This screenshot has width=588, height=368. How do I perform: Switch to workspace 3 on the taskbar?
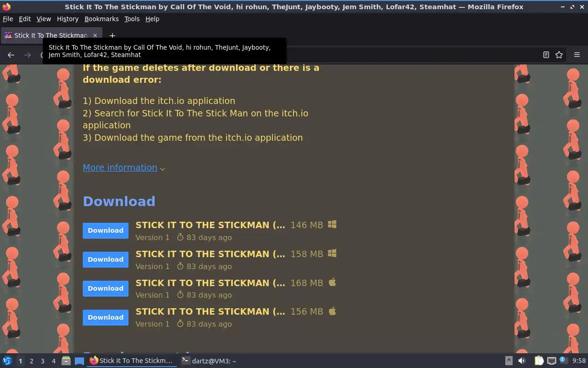43,361
